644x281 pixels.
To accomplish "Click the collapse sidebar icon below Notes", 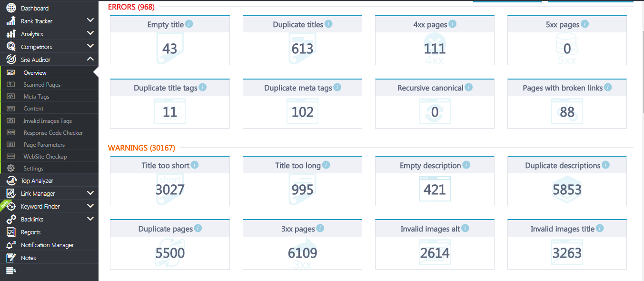I will click(x=11, y=271).
